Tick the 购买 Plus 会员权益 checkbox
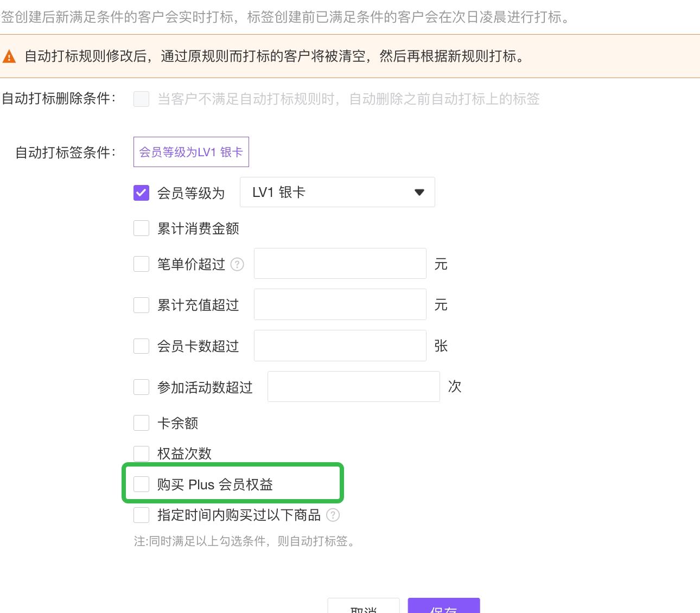Viewport: 700px width, 613px height. 141,484
